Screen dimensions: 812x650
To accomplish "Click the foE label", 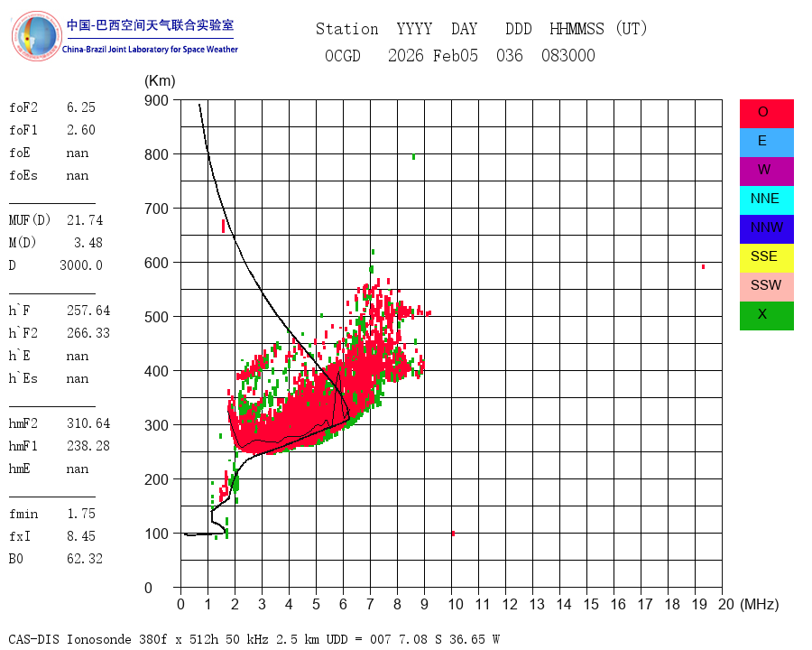I will point(19,153).
